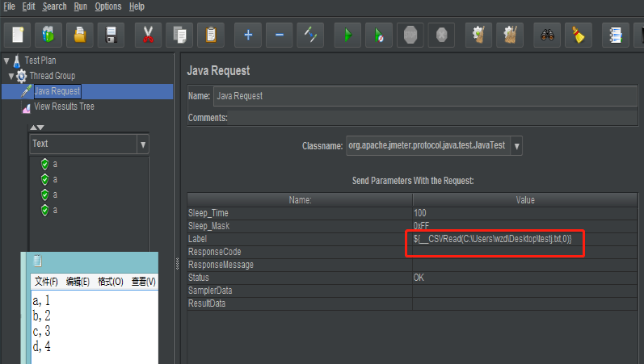Select Java Request tree node
The width and height of the screenshot is (644, 364).
click(57, 91)
